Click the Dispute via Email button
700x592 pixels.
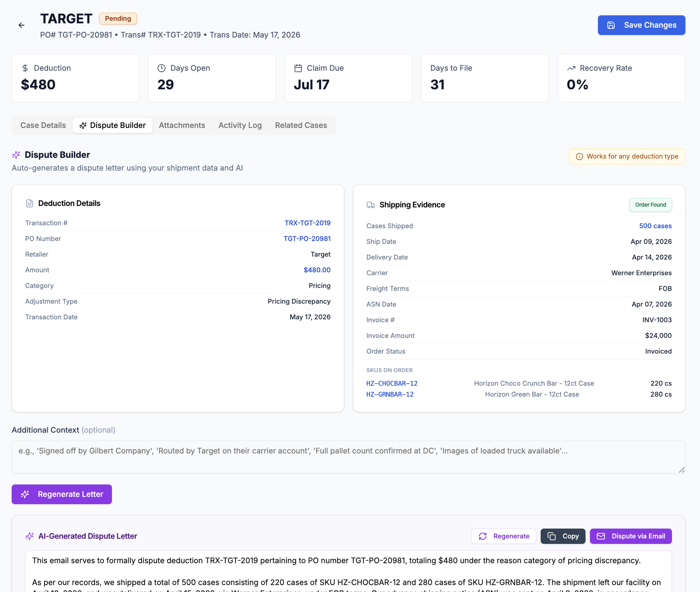click(630, 536)
